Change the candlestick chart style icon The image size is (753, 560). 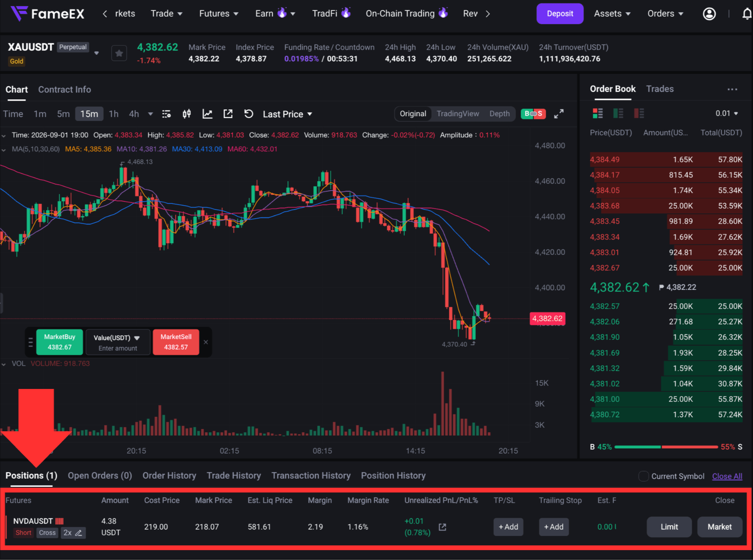[187, 114]
